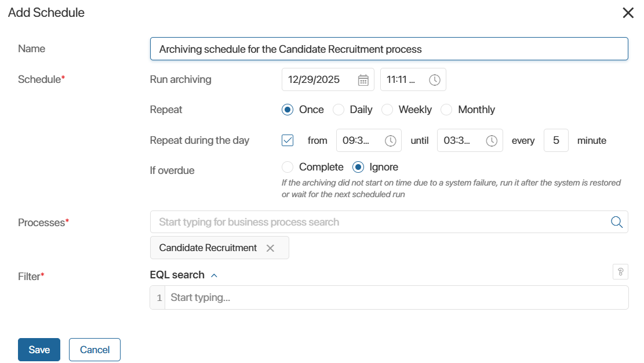Open the EQL search help question icon
The image size is (644, 363).
(620, 271)
